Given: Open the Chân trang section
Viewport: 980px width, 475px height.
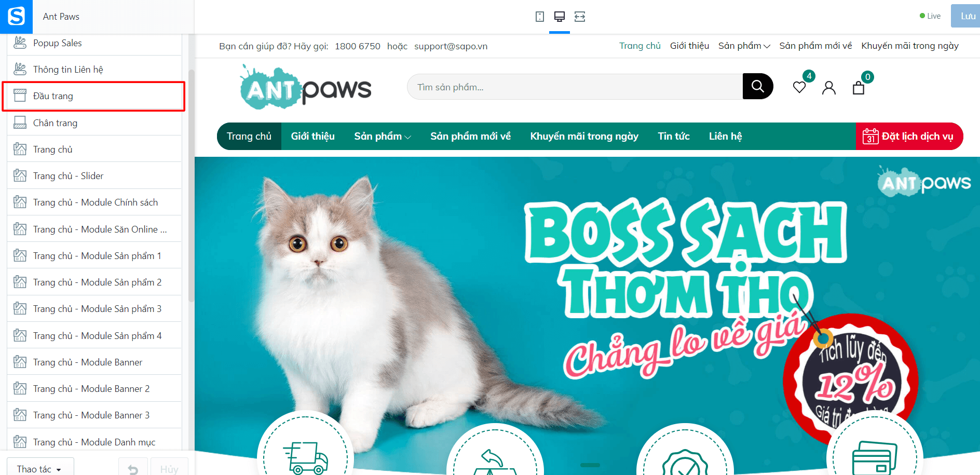Looking at the screenshot, I should pos(94,123).
